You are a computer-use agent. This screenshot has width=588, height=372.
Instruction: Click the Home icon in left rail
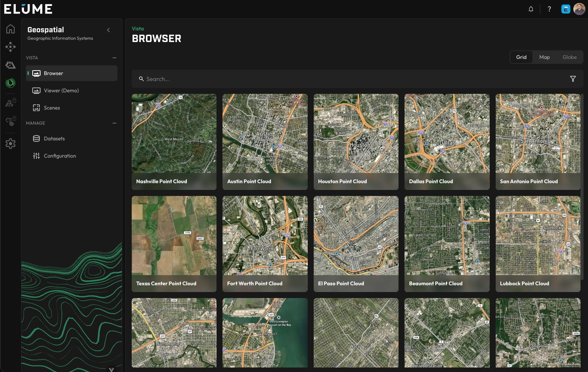(x=11, y=29)
